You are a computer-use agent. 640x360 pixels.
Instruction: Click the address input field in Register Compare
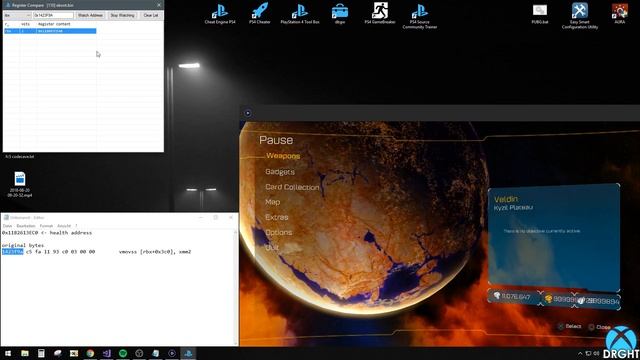click(x=53, y=16)
